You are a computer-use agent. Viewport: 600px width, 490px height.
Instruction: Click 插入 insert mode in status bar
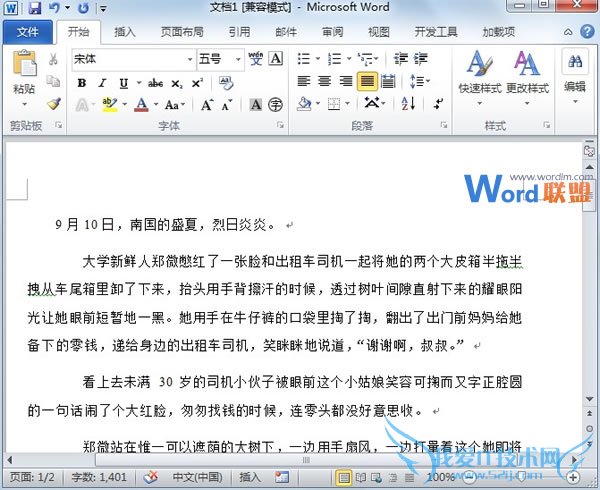[250, 477]
